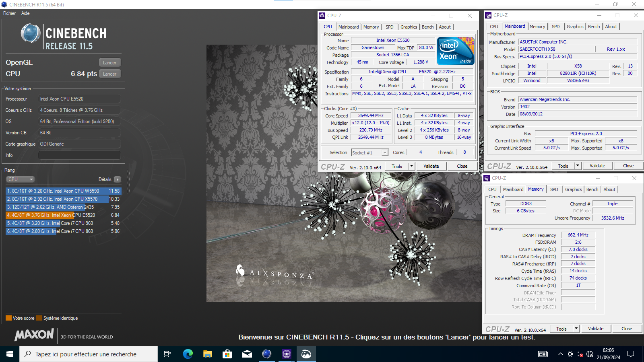
Task: Open Task View from the taskbar
Action: (167, 354)
